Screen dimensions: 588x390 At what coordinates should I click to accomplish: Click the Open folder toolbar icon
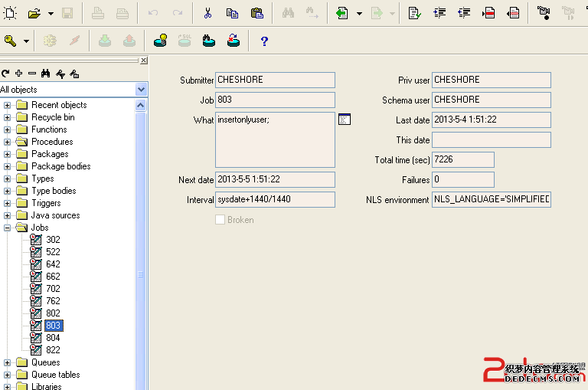(x=34, y=13)
